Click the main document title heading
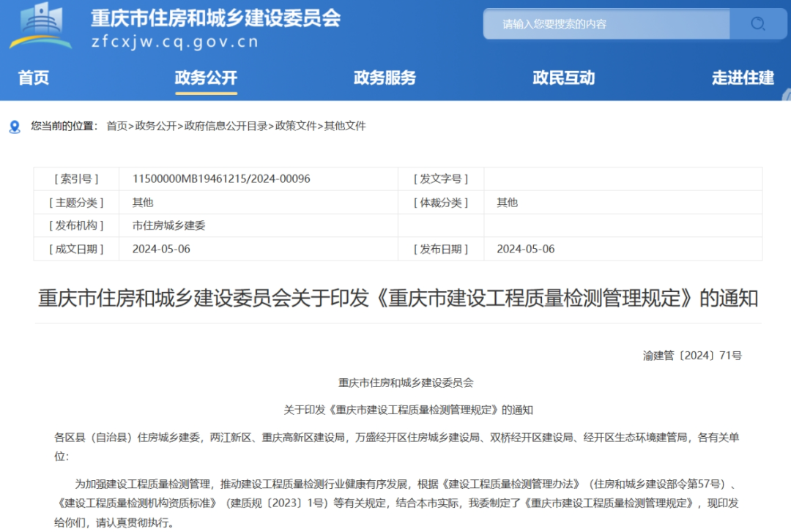The image size is (791, 532). [x=398, y=299]
